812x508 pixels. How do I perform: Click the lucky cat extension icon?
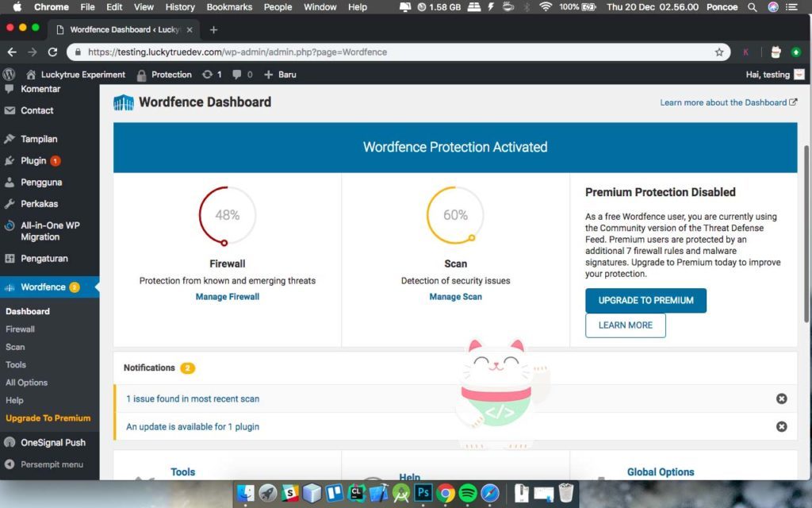776,52
